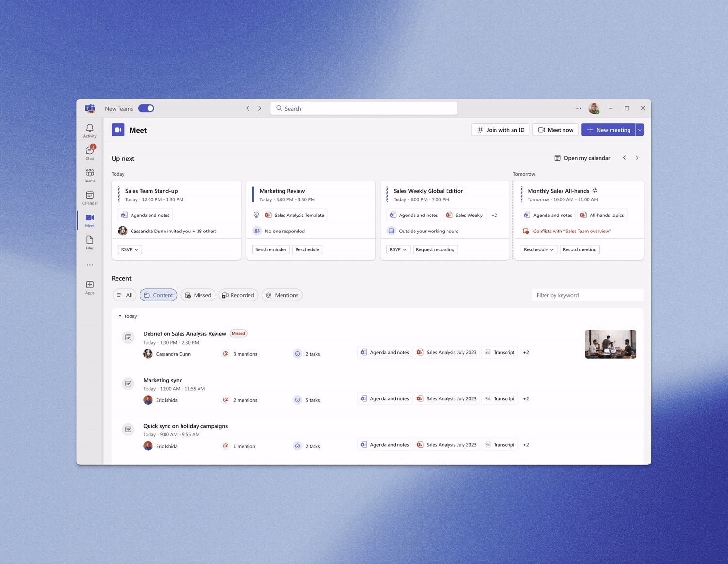728x564 pixels.
Task: Collapse the Today group in Recent
Action: (x=120, y=316)
